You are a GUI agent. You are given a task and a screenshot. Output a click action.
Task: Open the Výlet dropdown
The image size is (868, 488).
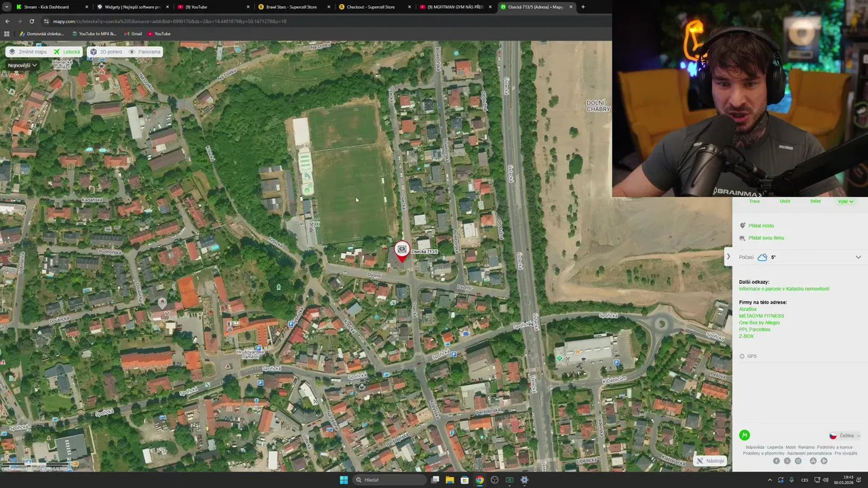pos(846,201)
